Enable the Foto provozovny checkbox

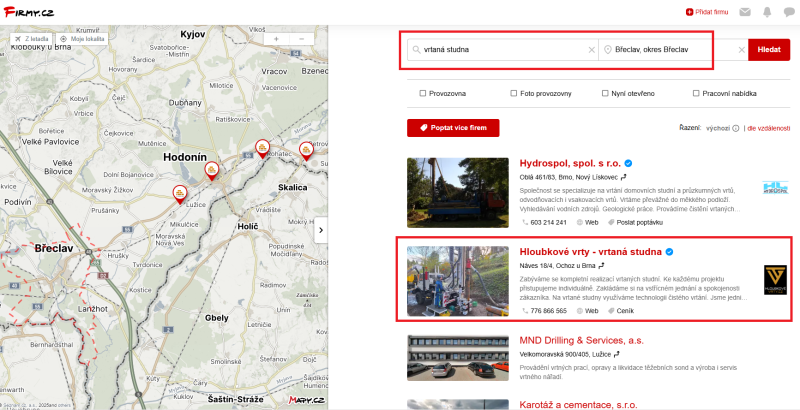pyautogui.click(x=514, y=93)
